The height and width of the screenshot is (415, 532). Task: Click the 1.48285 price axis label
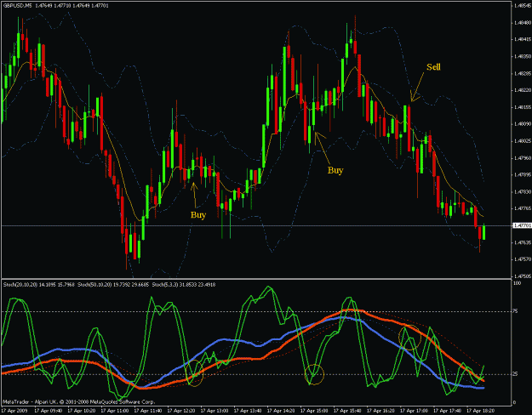click(x=523, y=73)
